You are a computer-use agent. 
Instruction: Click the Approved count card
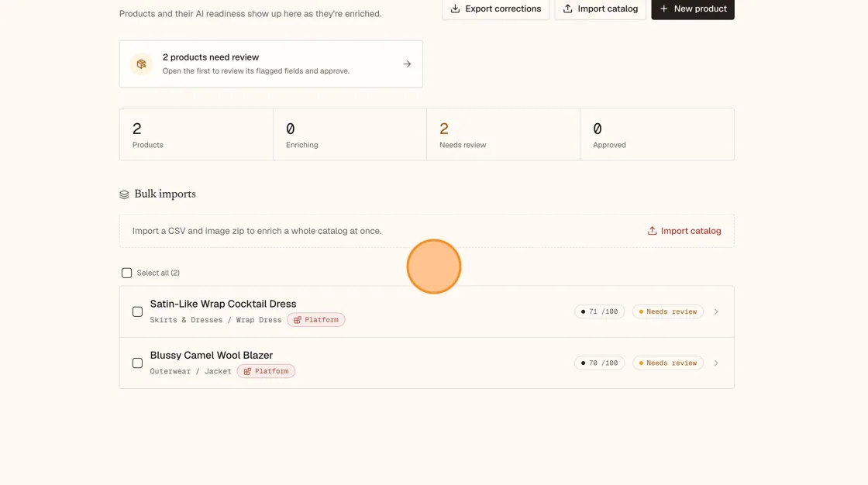coord(657,135)
